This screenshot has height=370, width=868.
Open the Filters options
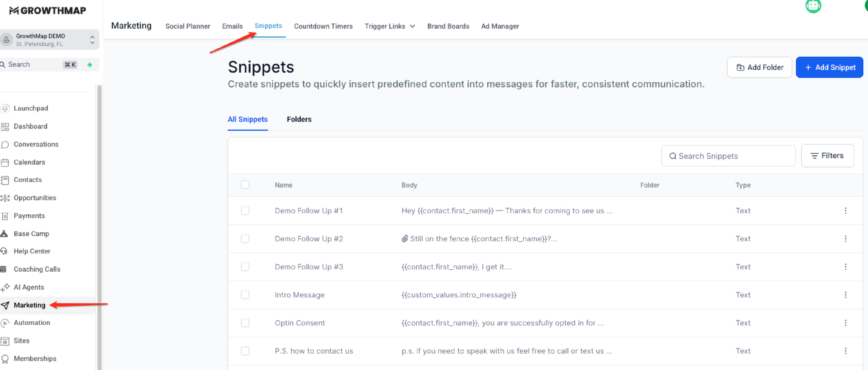827,156
